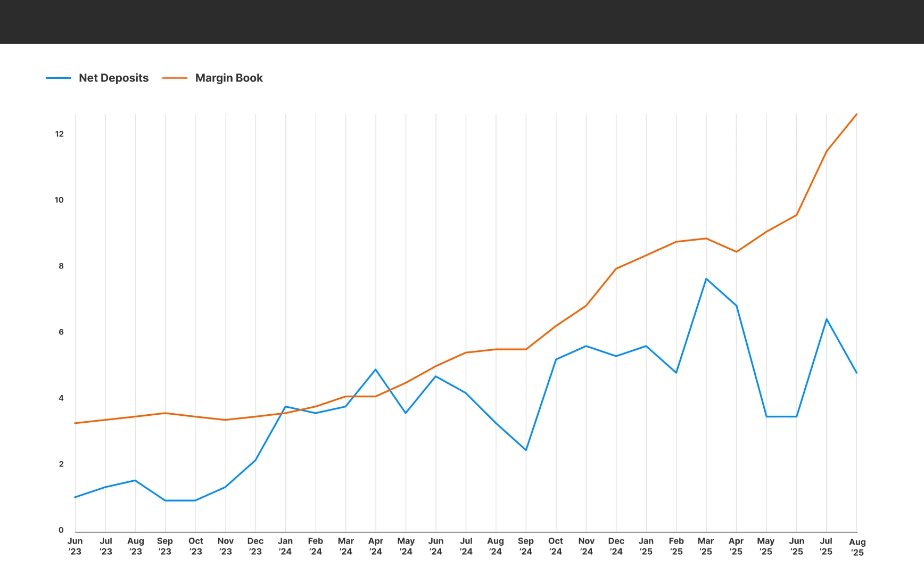This screenshot has width=924, height=575.
Task: Toggle the Margin Book legend label
Action: [229, 78]
